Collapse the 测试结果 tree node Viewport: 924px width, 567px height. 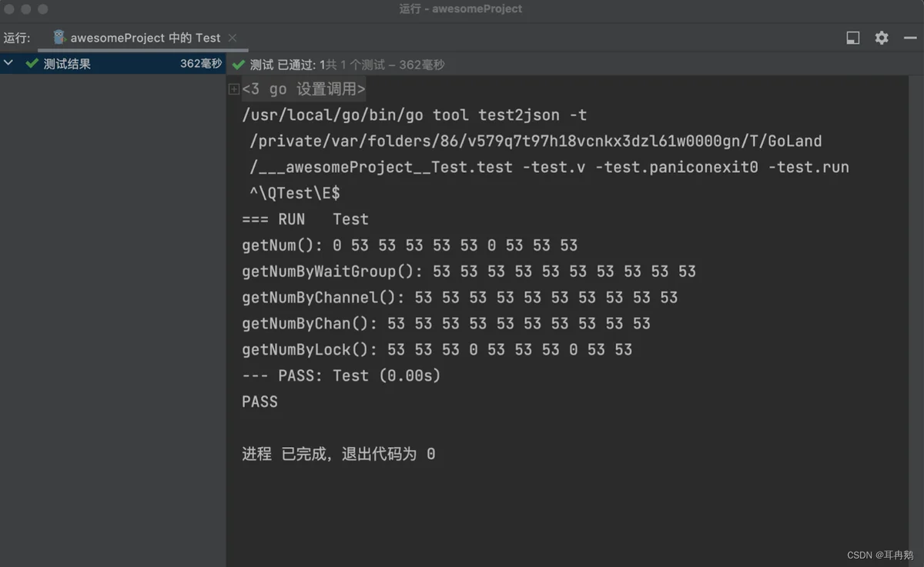tap(8, 64)
